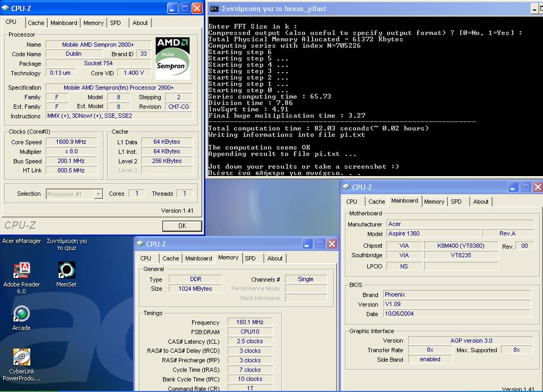Click Multiplier value x 8.0
The height and width of the screenshot is (392, 543).
coord(71,152)
